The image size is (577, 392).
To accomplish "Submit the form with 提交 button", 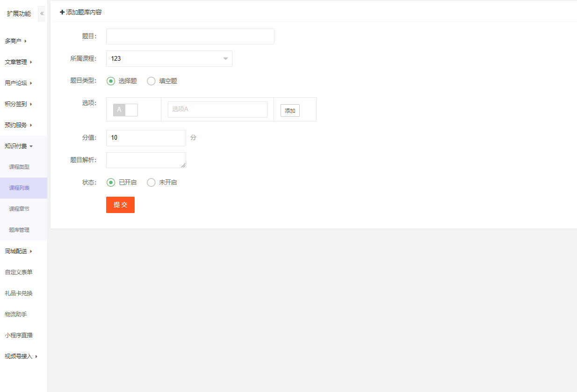I will [120, 205].
